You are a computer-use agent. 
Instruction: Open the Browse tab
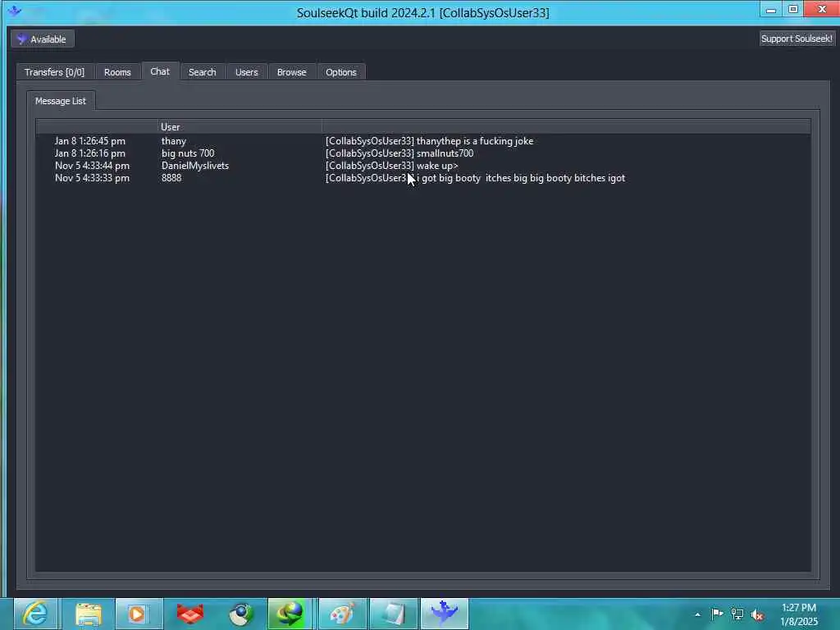(291, 72)
